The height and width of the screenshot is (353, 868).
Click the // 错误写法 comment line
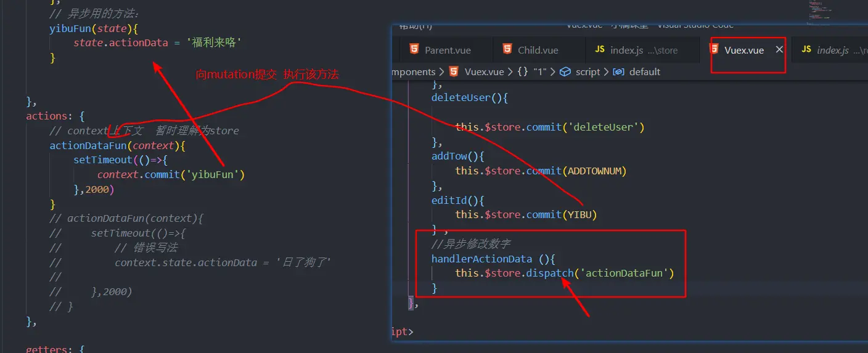(x=113, y=248)
